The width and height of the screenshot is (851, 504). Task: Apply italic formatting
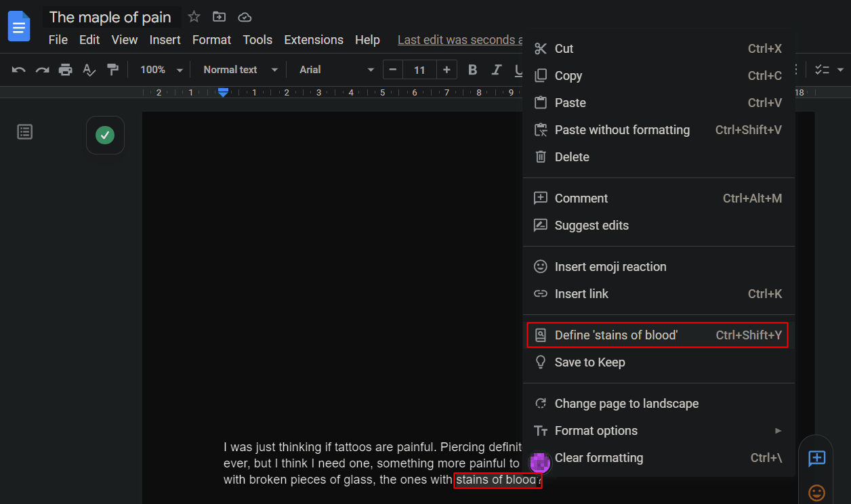[x=496, y=70]
